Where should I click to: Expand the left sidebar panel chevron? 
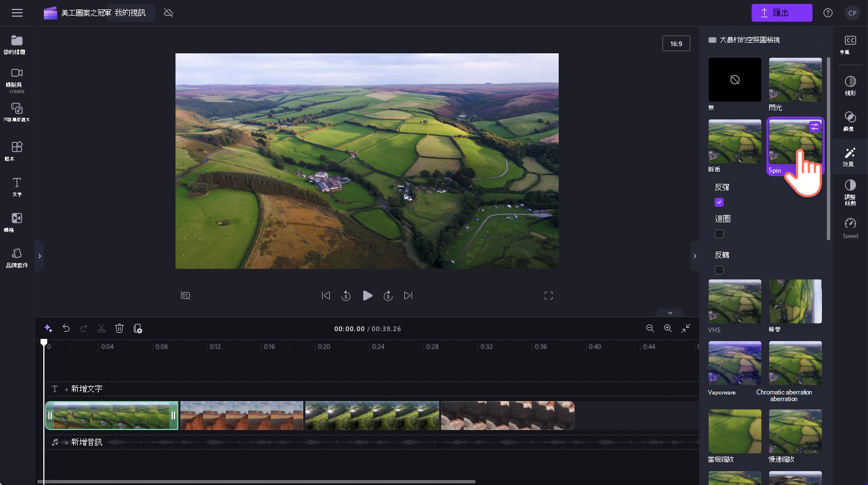pos(39,256)
